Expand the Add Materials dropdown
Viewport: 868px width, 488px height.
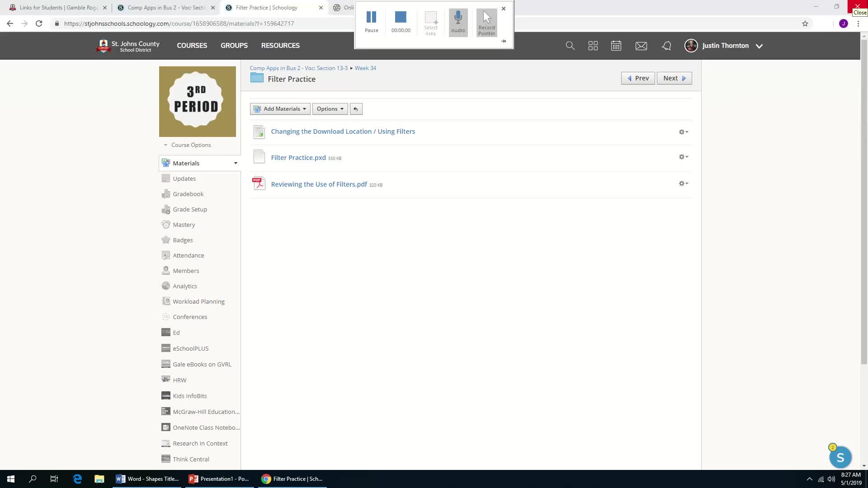(279, 108)
